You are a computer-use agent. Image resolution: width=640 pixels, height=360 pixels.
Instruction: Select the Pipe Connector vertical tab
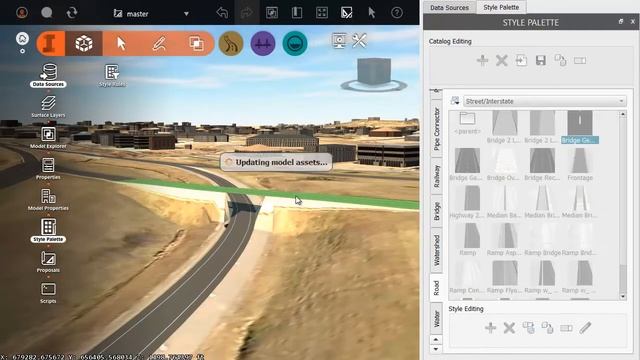(x=437, y=129)
